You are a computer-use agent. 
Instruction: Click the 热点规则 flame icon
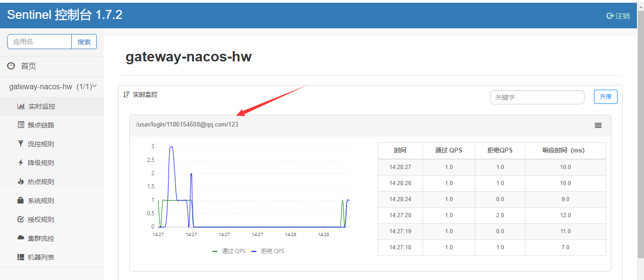(x=21, y=181)
